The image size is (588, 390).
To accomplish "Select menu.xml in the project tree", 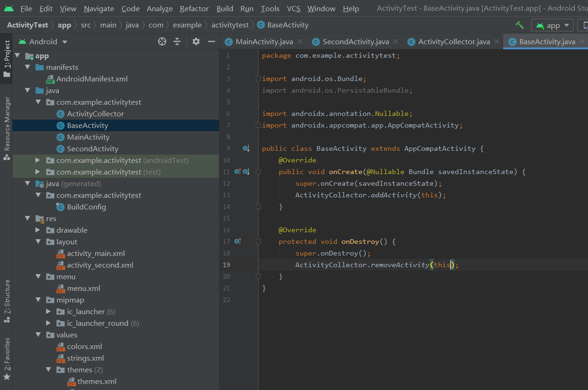I will coord(83,289).
